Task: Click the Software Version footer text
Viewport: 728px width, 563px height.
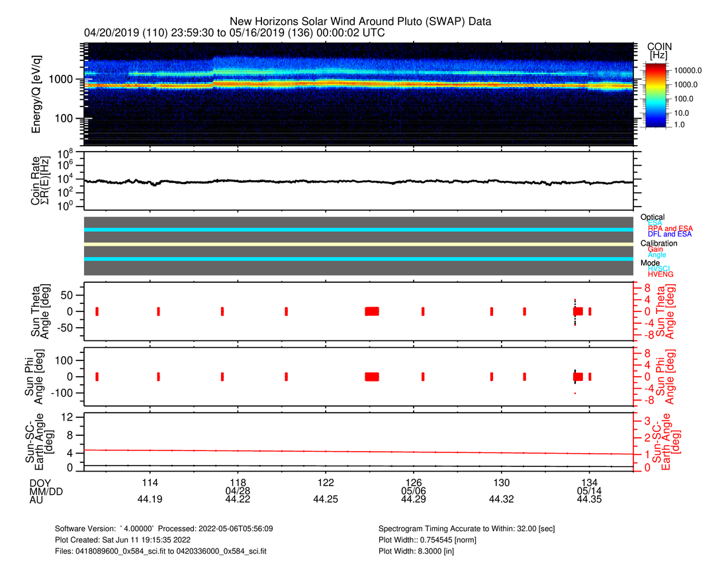Action: click(164, 529)
